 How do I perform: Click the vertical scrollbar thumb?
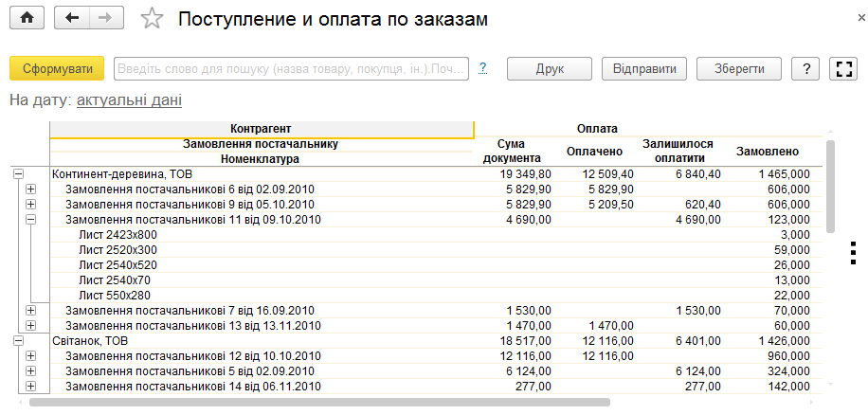[830, 187]
